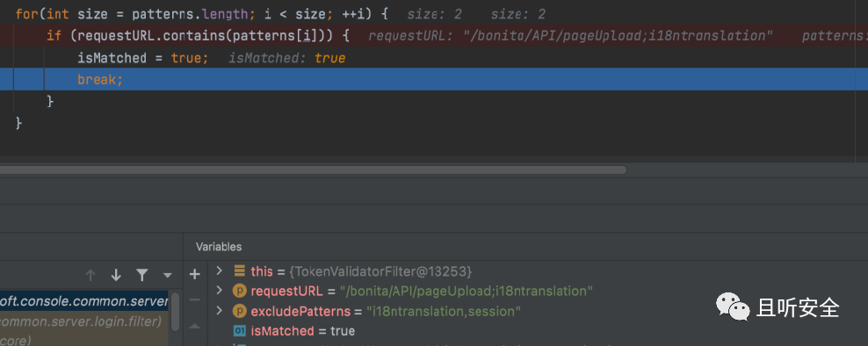Click the highlighted break; code line
This screenshot has width=868, height=346.
[434, 79]
